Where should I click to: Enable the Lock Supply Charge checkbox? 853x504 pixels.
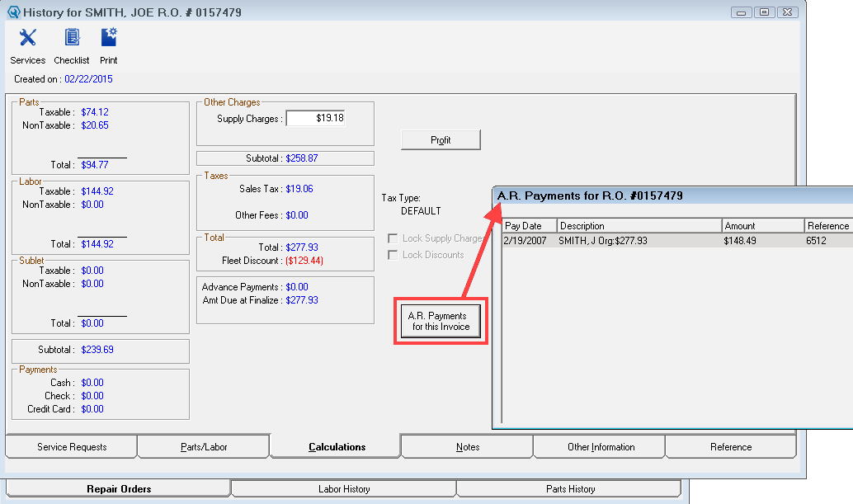click(x=394, y=238)
